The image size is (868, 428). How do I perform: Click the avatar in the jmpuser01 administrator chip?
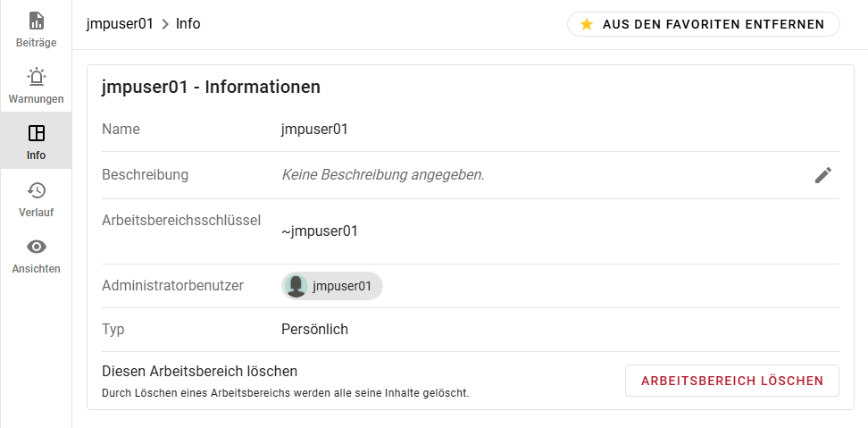click(x=296, y=286)
